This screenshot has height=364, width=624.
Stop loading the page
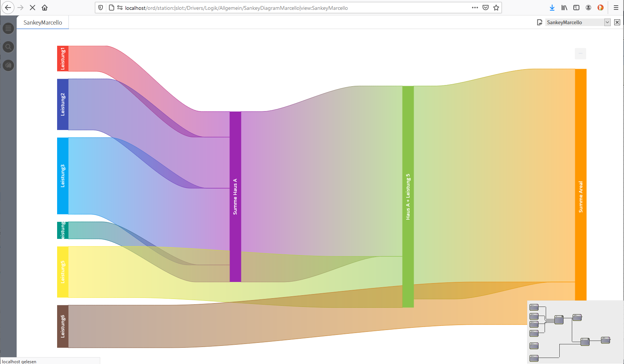point(33,8)
